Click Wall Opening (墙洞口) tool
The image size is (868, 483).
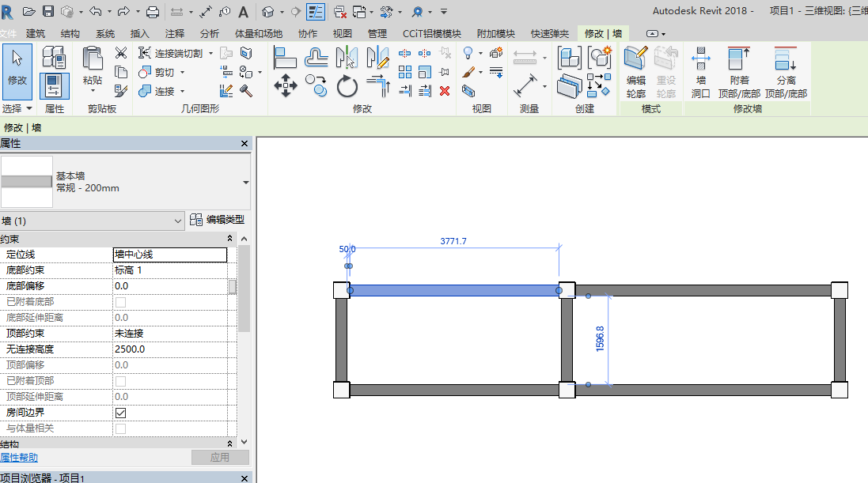(x=701, y=73)
